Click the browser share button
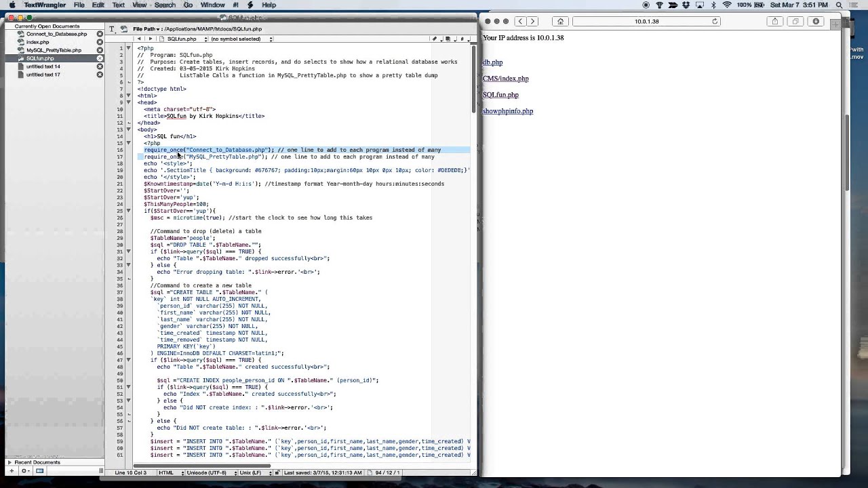The width and height of the screenshot is (868, 488). [775, 22]
